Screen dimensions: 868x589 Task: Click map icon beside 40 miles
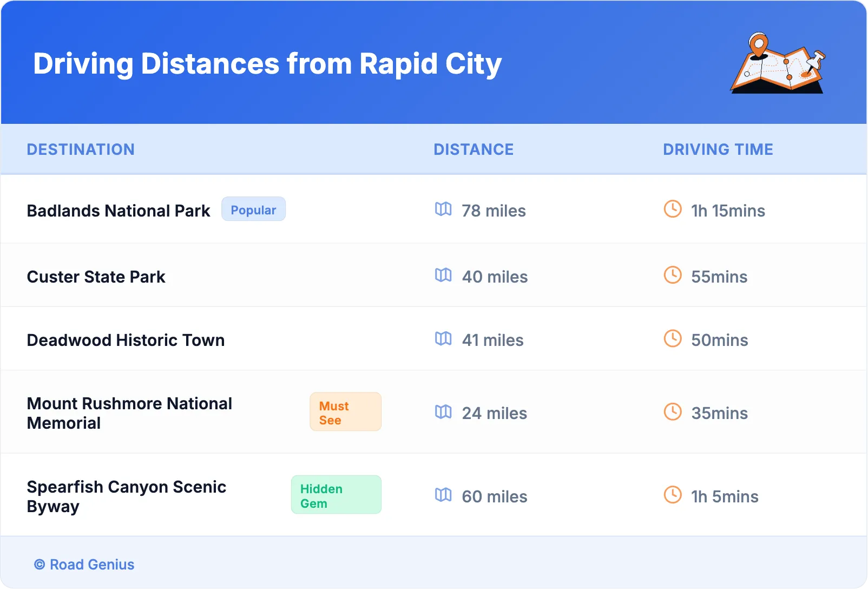pos(443,275)
